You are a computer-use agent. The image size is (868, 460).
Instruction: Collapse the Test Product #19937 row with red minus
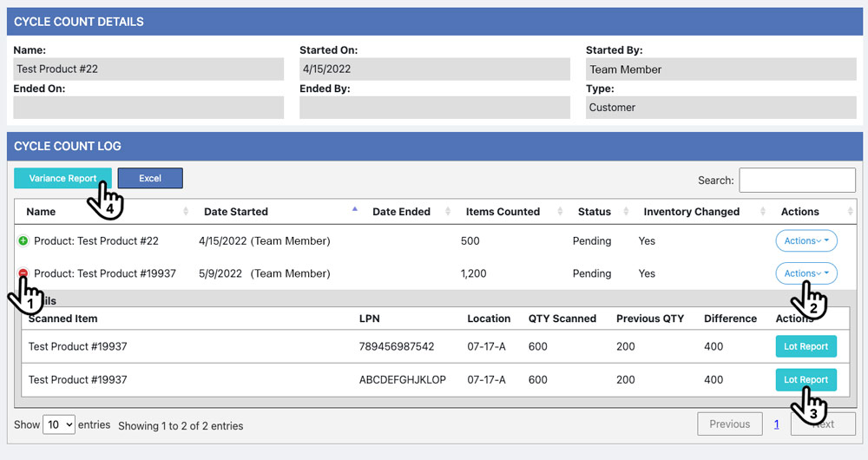[23, 273]
